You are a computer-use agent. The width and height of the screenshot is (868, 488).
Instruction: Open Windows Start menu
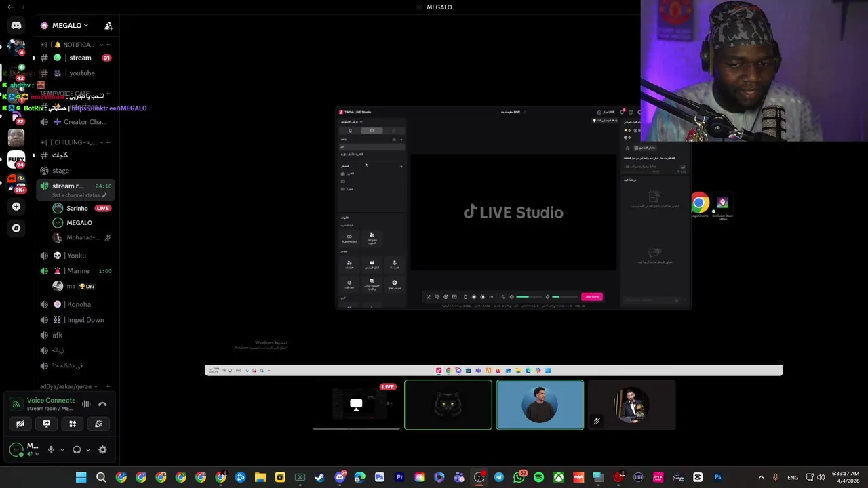coord(81,477)
